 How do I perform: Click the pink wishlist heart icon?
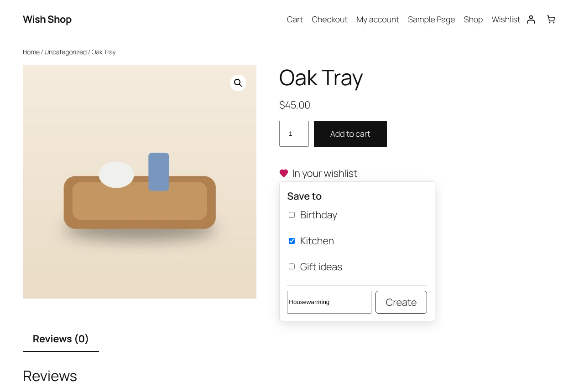click(284, 173)
